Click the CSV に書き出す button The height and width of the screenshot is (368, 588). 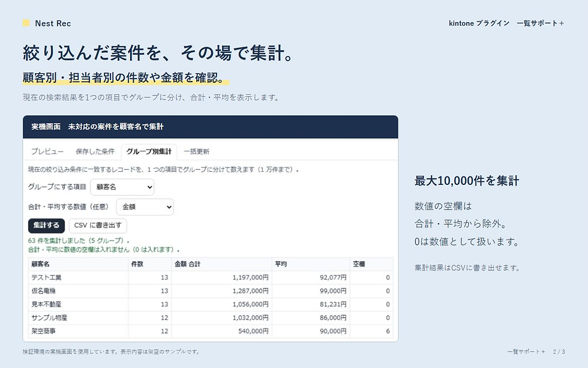pos(97,226)
